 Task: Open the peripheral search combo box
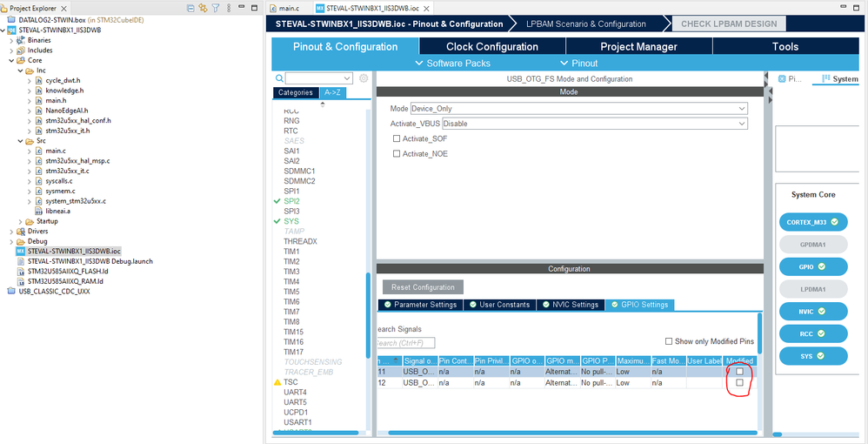(319, 78)
